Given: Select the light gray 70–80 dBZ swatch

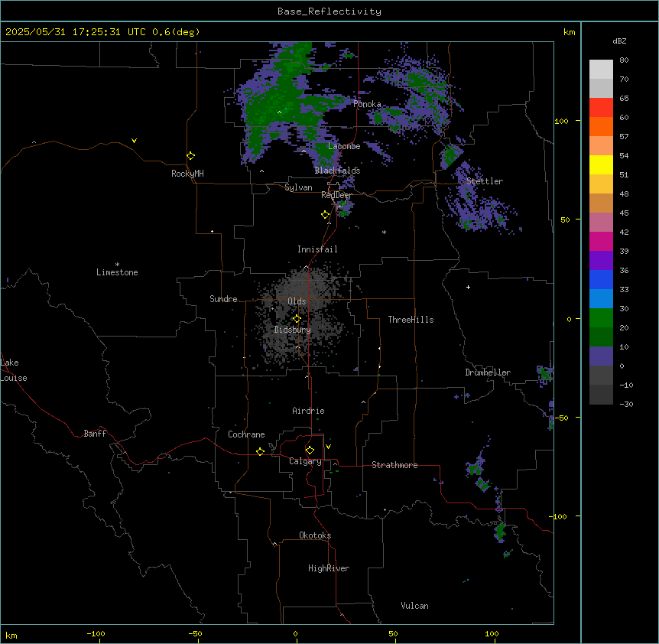Looking at the screenshot, I should 601,70.
